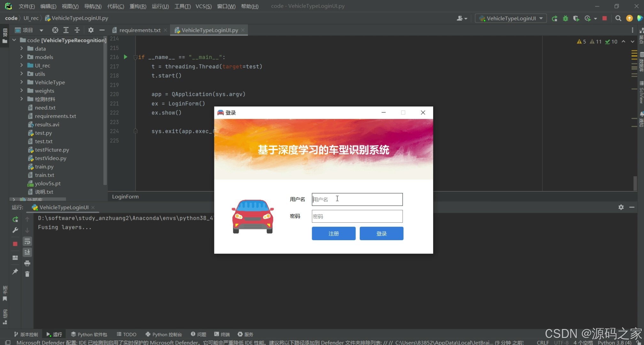The image size is (644, 345).
Task: Expand the models folder
Action: pyautogui.click(x=21, y=57)
